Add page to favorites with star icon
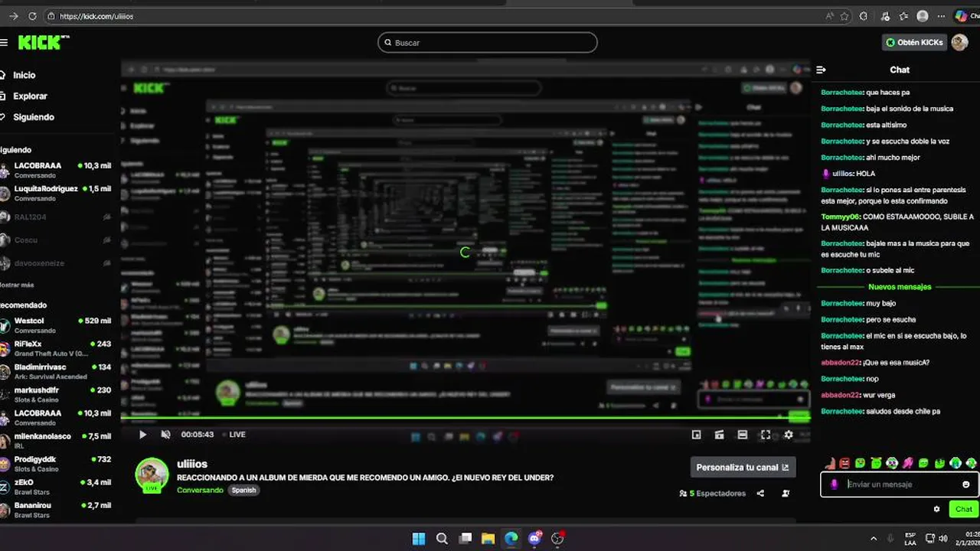 point(844,16)
